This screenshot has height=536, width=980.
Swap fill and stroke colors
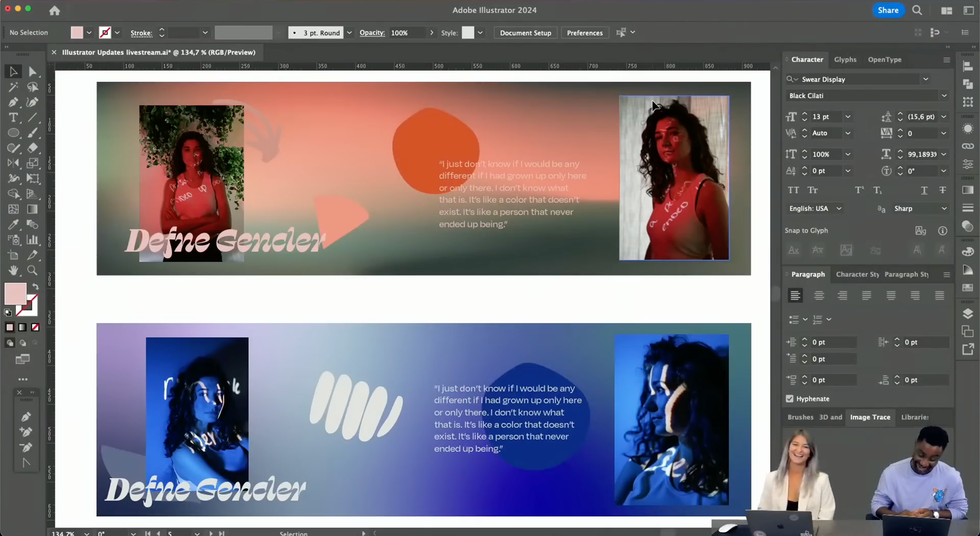point(35,287)
